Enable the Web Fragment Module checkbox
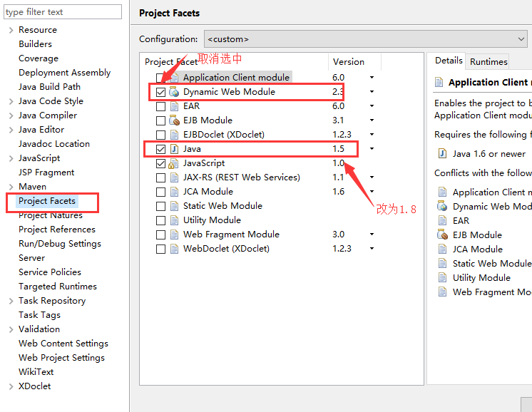Viewport: 532px width, 412px height. pyautogui.click(x=160, y=235)
